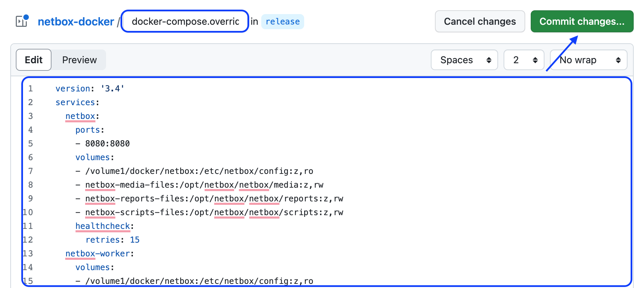644x288 pixels.
Task: Switch to the Edit tab
Action: point(34,60)
